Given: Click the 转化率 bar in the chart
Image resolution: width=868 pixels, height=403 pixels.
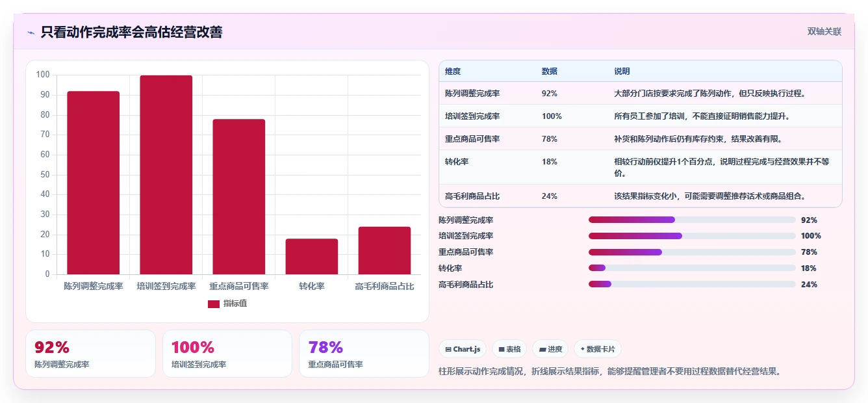Looking at the screenshot, I should tap(312, 257).
